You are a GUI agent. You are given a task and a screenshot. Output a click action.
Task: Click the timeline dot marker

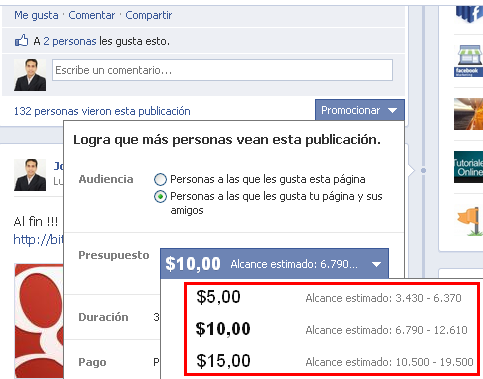(423, 170)
